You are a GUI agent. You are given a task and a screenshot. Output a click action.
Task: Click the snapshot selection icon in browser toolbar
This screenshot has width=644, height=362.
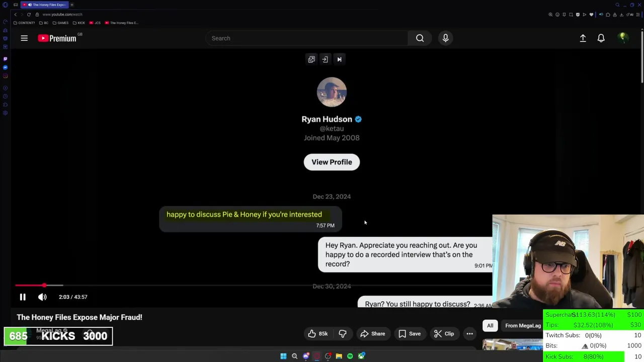571,15
